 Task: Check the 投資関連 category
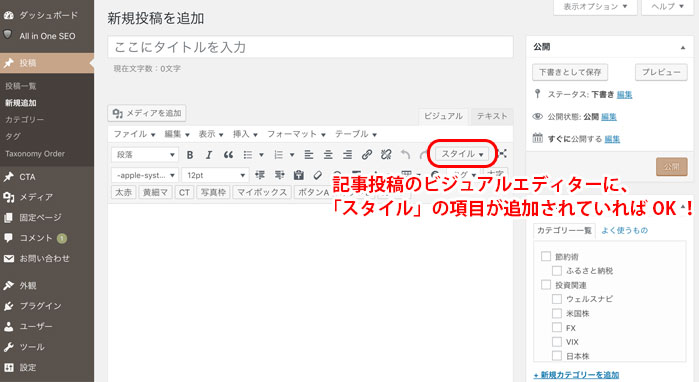546,284
